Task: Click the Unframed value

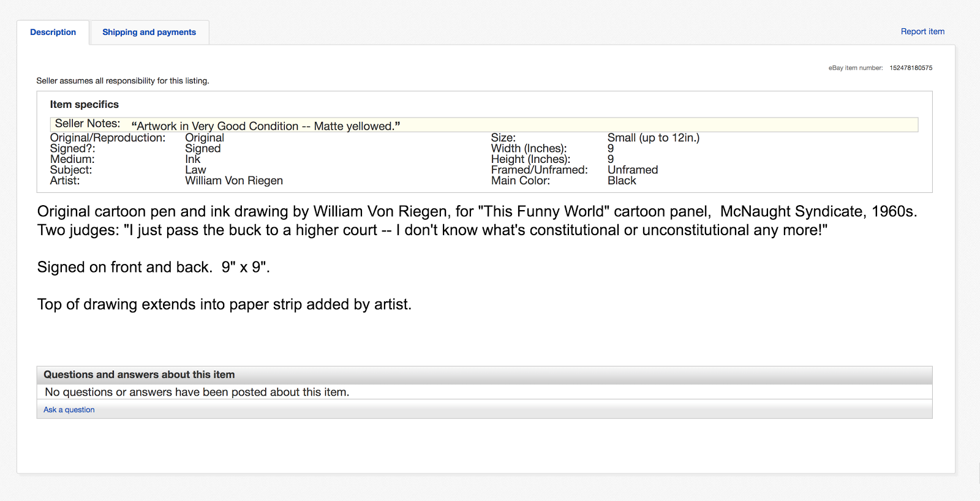Action: pyautogui.click(x=633, y=170)
